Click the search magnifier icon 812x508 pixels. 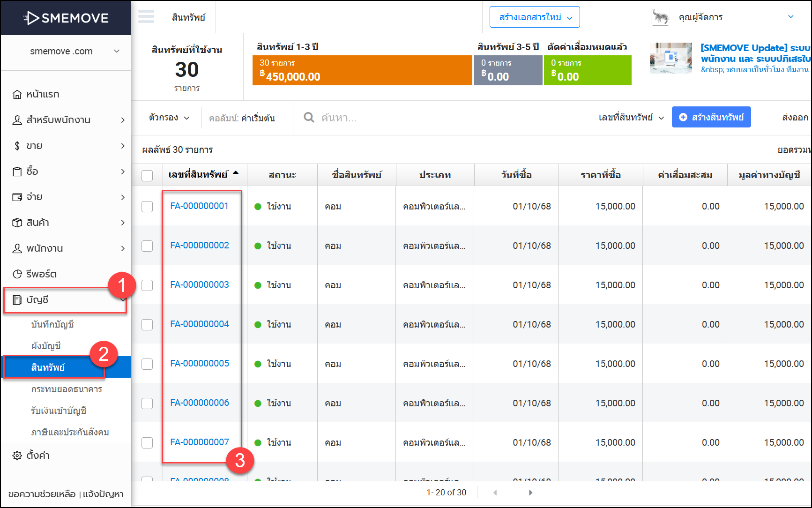click(309, 118)
